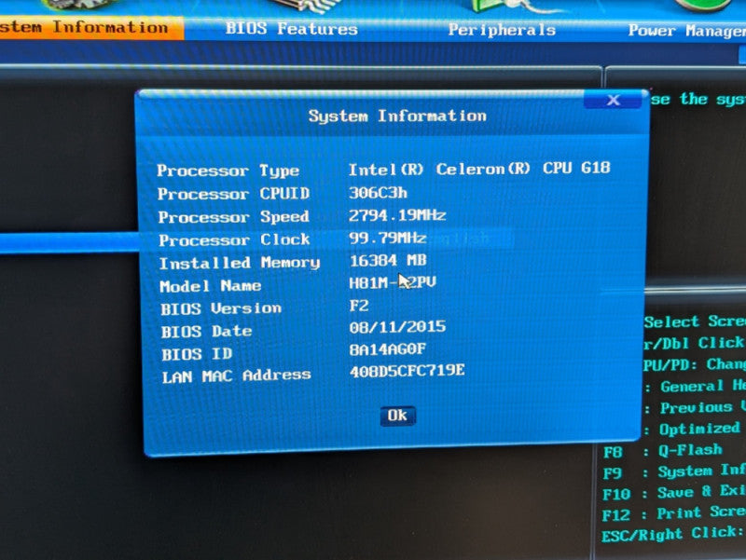
Task: Click the Select Screen help line
Action: point(695,321)
